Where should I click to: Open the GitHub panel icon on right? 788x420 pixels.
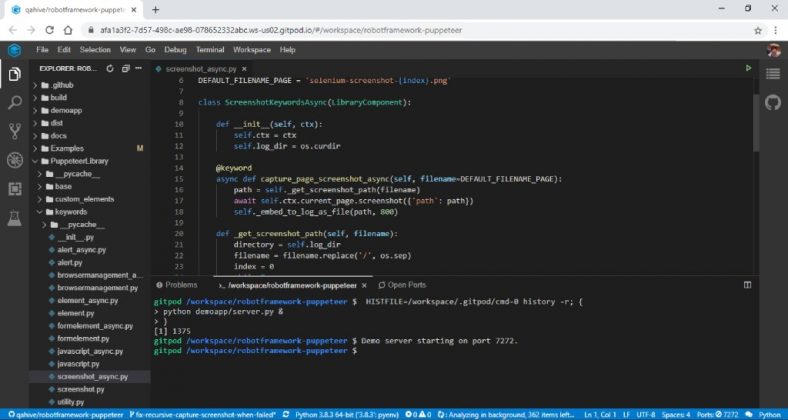click(x=773, y=102)
